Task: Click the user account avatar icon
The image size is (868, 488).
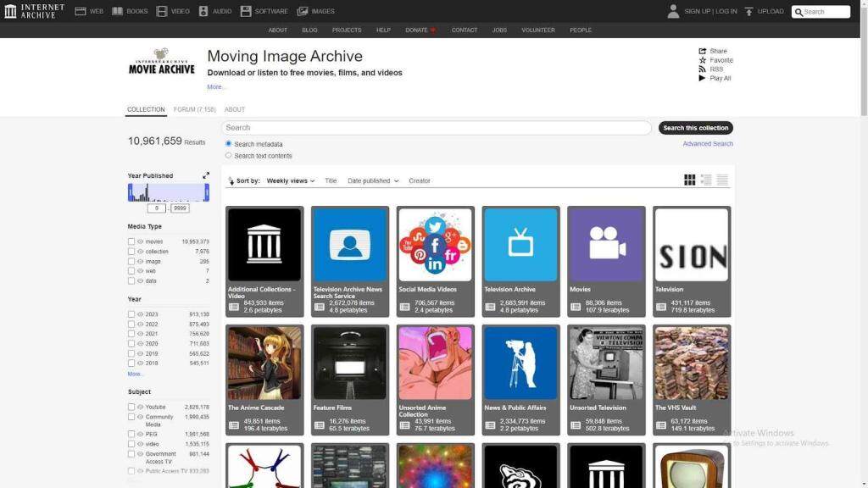Action: tap(673, 11)
